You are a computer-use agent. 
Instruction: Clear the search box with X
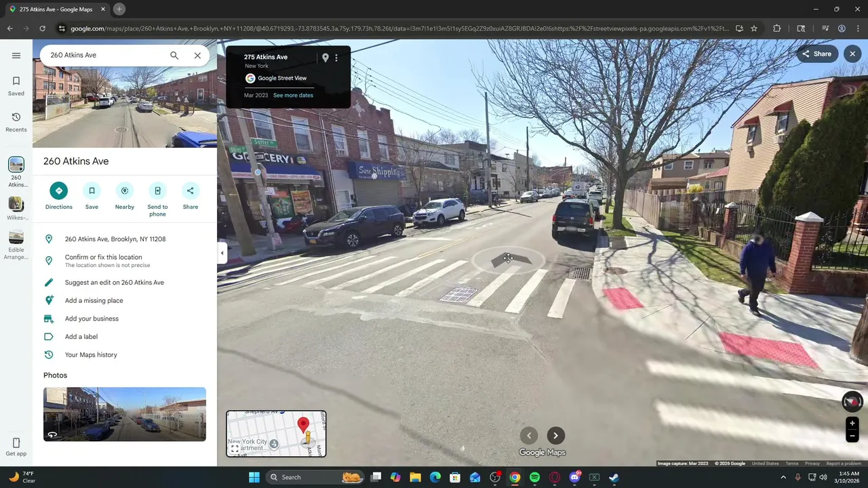(197, 55)
